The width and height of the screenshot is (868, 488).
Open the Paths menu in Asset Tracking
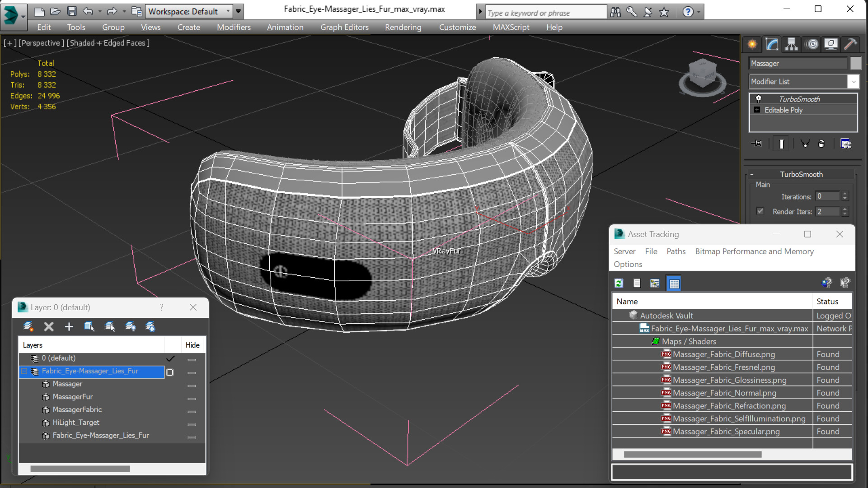coord(676,251)
